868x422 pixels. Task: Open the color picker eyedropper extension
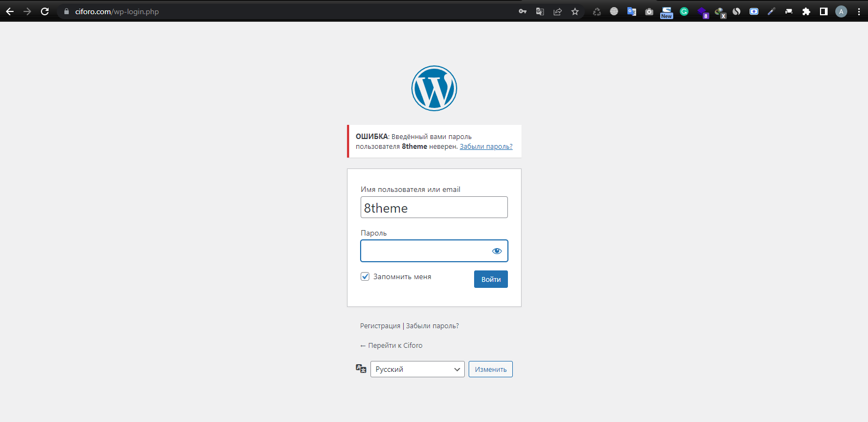tap(771, 11)
